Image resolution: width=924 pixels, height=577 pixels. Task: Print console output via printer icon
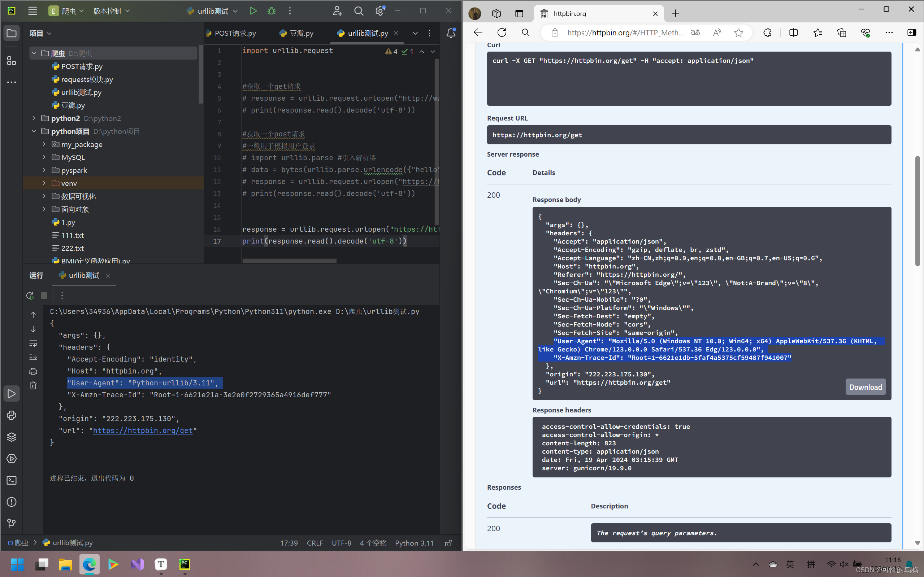pos(33,371)
